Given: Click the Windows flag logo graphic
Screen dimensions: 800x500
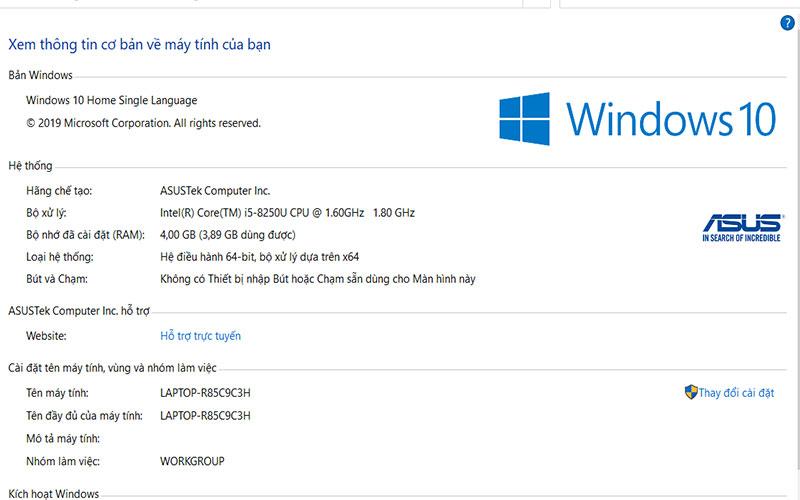Looking at the screenshot, I should [524, 119].
